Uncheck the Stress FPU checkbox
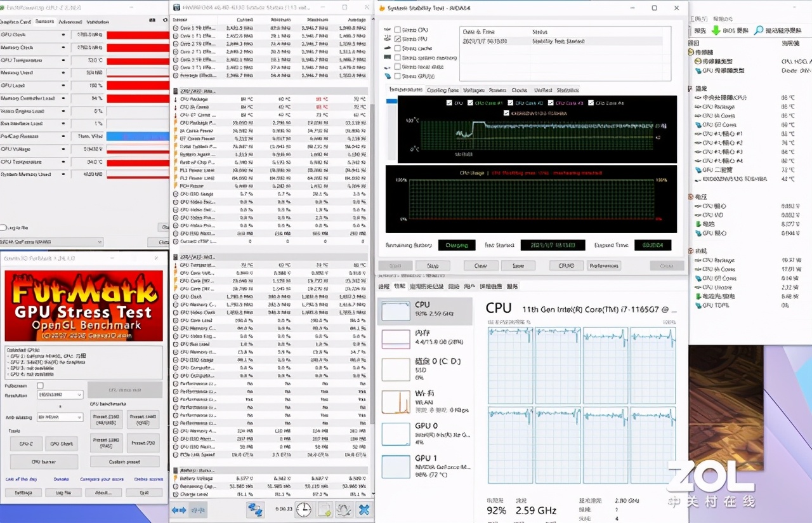Screen dimensions: 812x523 click(398, 39)
